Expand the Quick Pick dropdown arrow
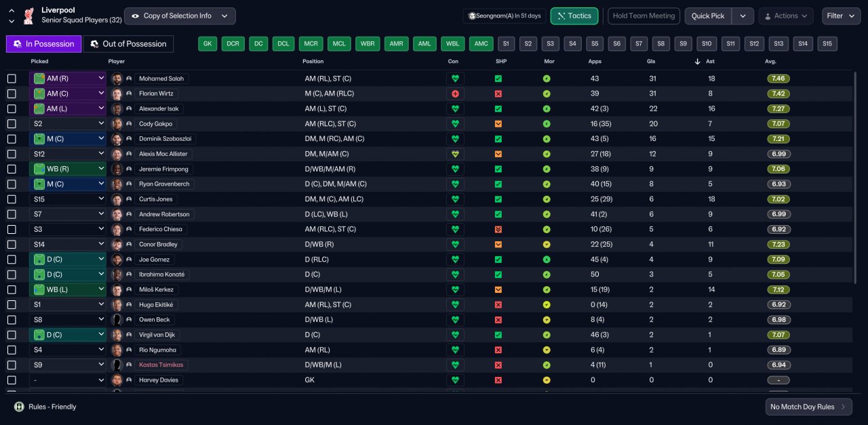Image resolution: width=868 pixels, height=425 pixels. click(x=743, y=16)
